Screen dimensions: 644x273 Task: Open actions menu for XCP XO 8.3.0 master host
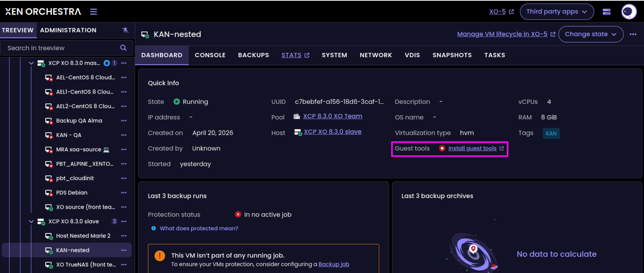click(124, 63)
